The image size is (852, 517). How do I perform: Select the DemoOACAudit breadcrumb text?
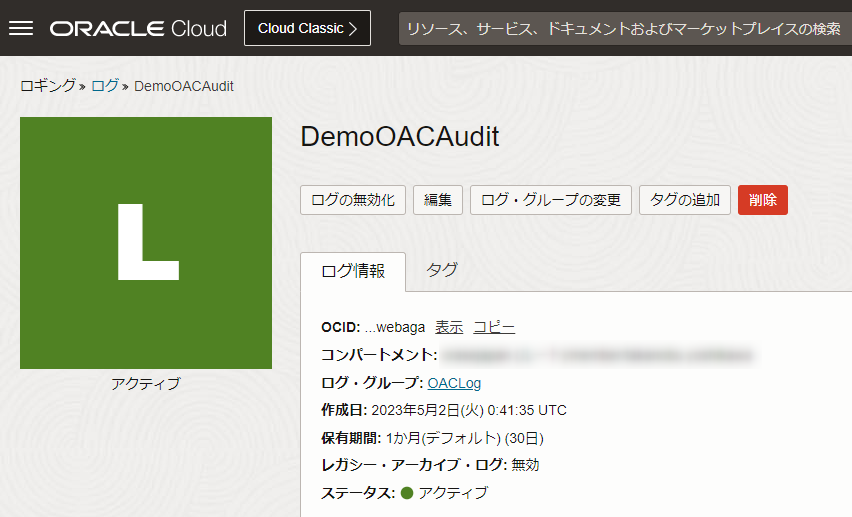tap(184, 86)
